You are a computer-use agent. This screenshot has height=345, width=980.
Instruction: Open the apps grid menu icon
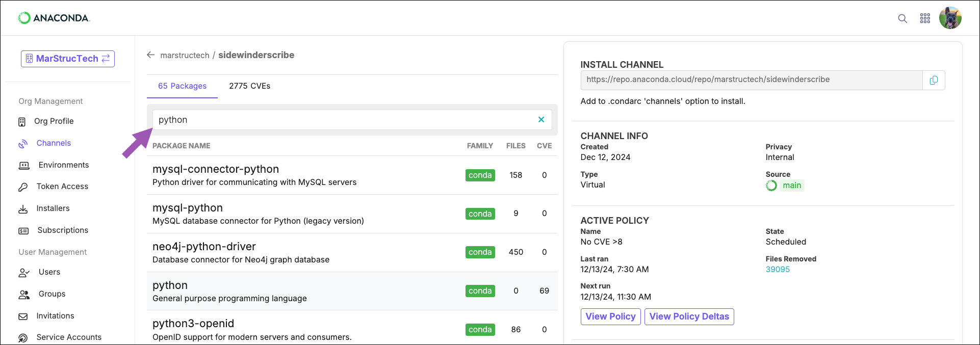tap(925, 18)
